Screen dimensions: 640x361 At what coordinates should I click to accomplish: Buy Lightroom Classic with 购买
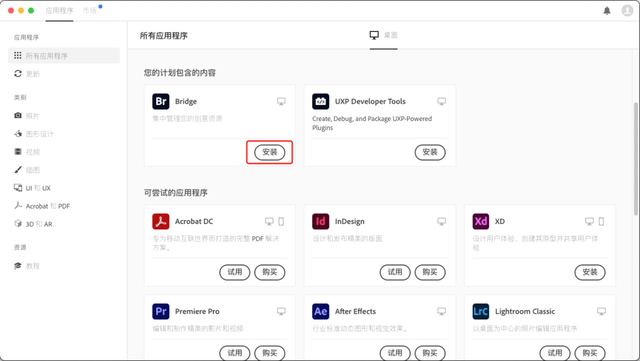(x=590, y=353)
